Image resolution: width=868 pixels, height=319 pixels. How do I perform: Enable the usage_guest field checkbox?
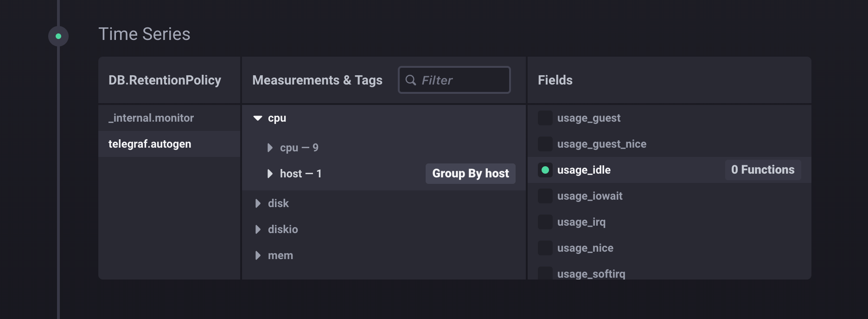(x=545, y=118)
